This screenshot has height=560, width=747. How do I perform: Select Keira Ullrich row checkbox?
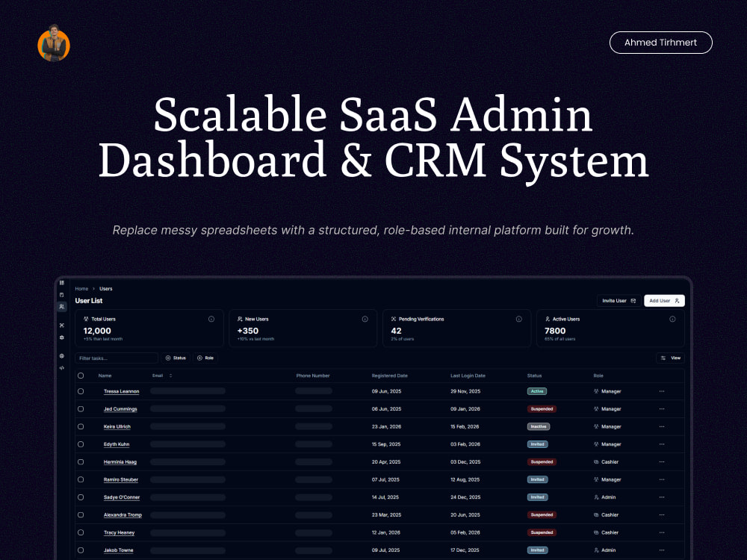coord(81,426)
